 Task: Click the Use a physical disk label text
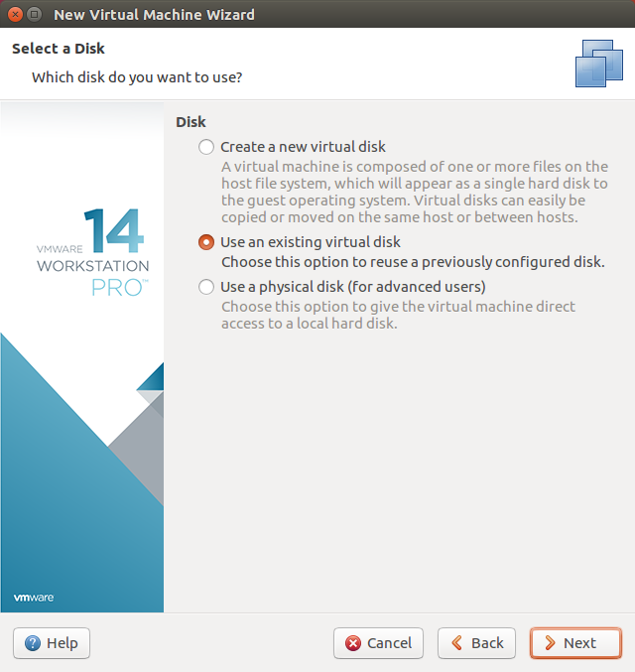pos(353,287)
